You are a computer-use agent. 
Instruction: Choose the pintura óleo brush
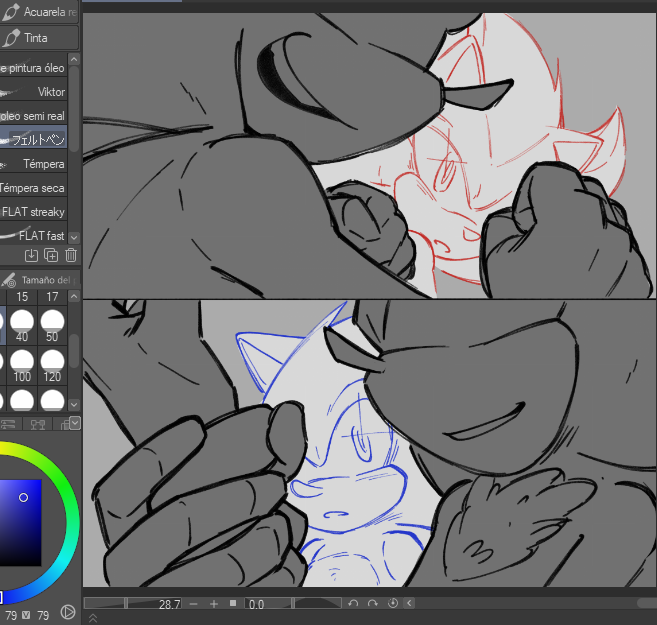[34, 67]
